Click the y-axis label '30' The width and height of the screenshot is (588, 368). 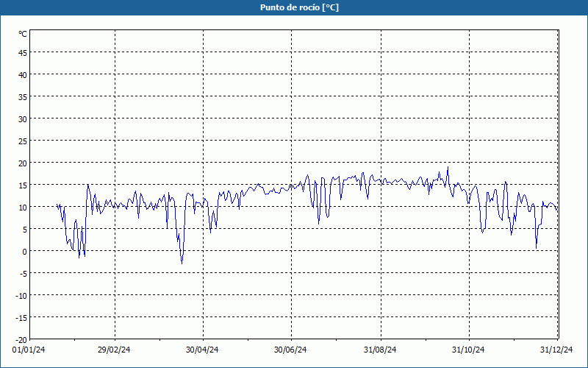(x=23, y=119)
